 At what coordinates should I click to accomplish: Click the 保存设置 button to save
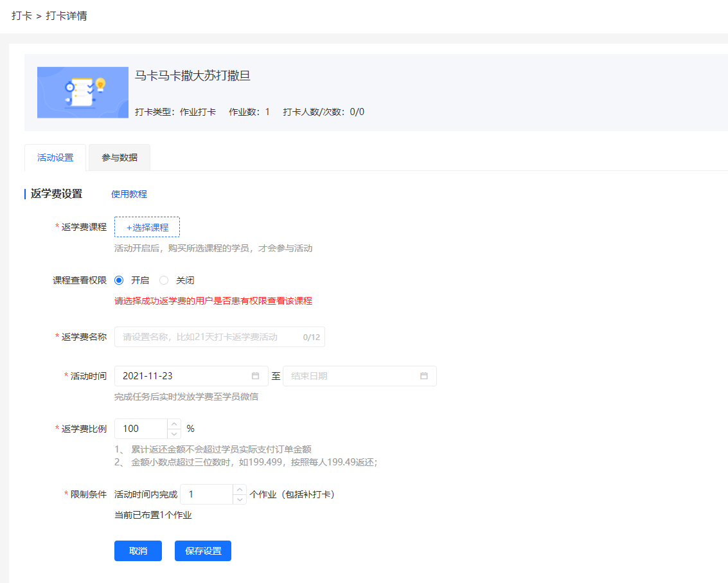[202, 550]
